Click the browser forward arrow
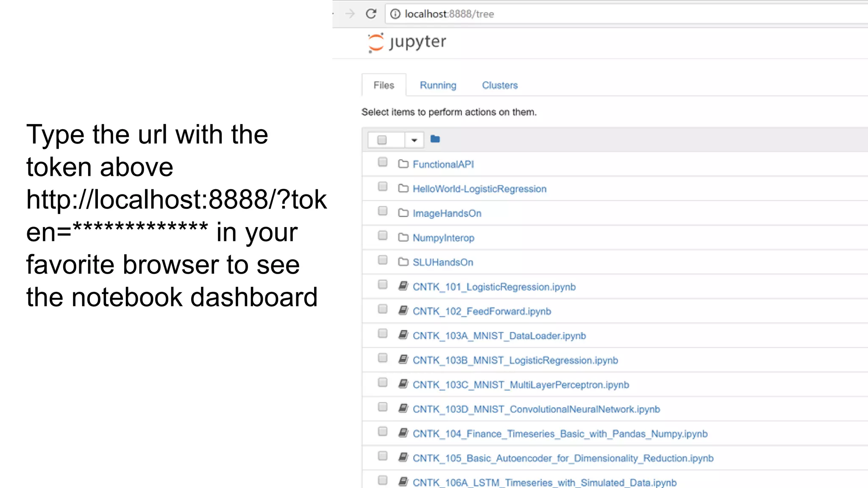Screen dimensions: 868x488 [350, 14]
